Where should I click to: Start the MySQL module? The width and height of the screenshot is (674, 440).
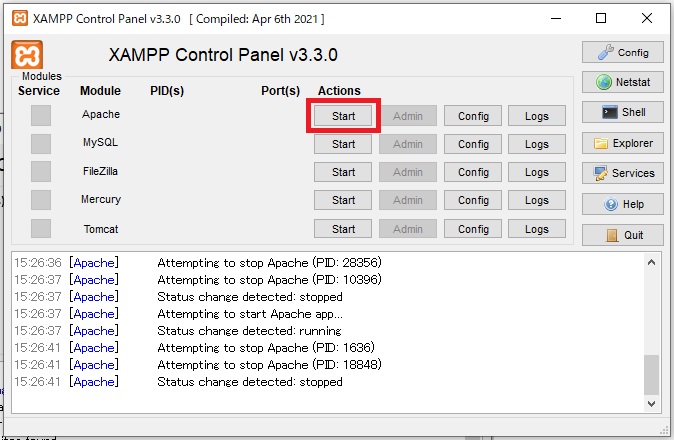point(343,144)
